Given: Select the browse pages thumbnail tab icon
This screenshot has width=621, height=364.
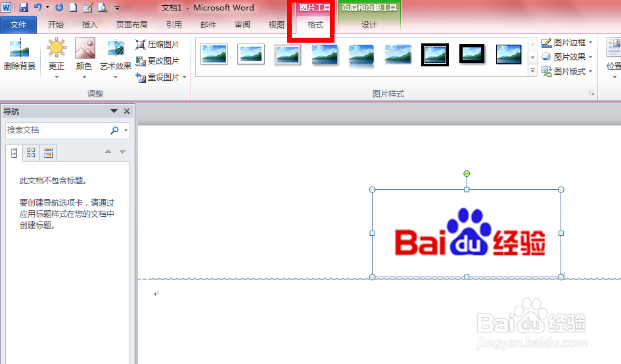Looking at the screenshot, I should tap(31, 153).
